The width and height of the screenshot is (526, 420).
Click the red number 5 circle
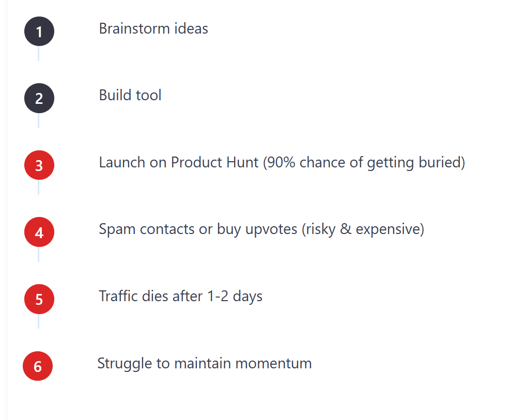coord(39,299)
